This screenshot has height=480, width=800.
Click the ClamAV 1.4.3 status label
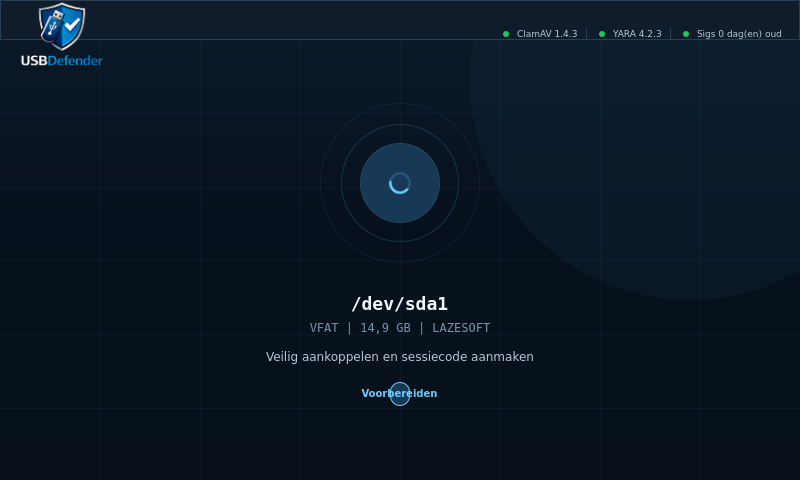pyautogui.click(x=547, y=34)
